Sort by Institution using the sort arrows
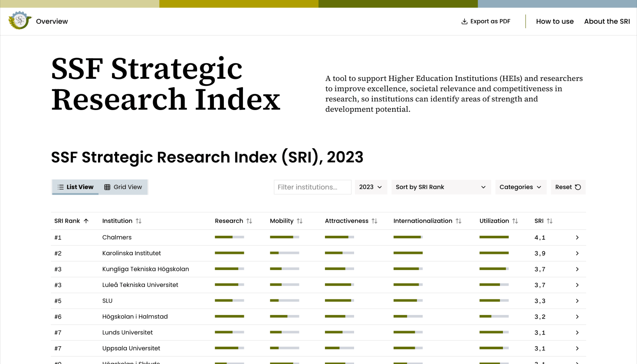637x364 pixels. pyautogui.click(x=138, y=221)
